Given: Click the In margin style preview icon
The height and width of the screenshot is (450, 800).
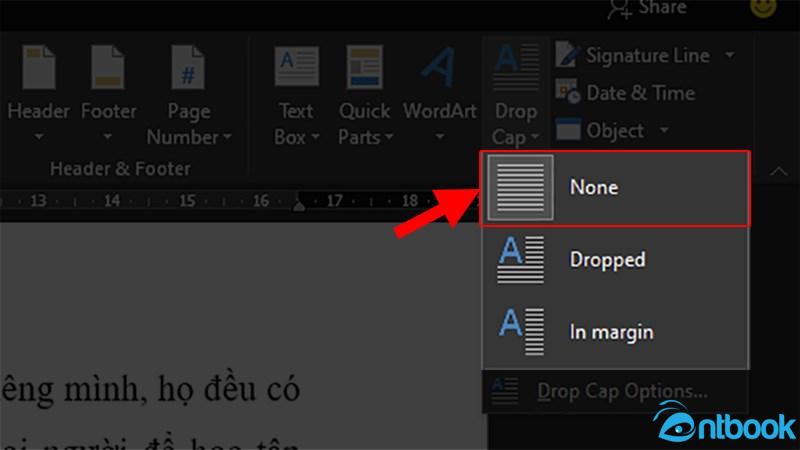Looking at the screenshot, I should (x=520, y=331).
